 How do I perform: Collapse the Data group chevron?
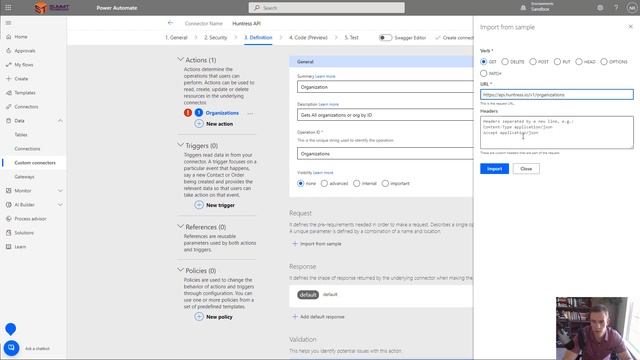pyautogui.click(x=60, y=121)
